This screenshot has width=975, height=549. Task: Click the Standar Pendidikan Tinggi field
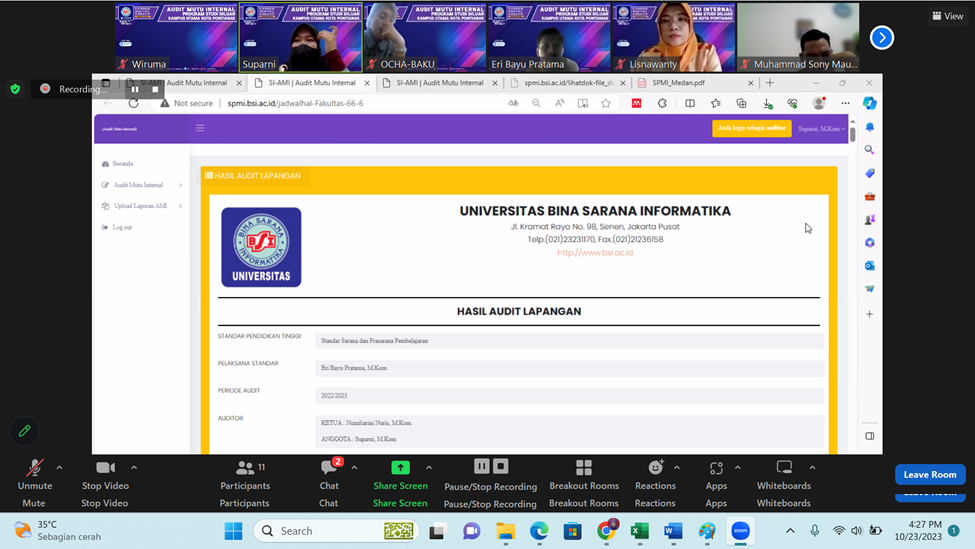(x=570, y=341)
